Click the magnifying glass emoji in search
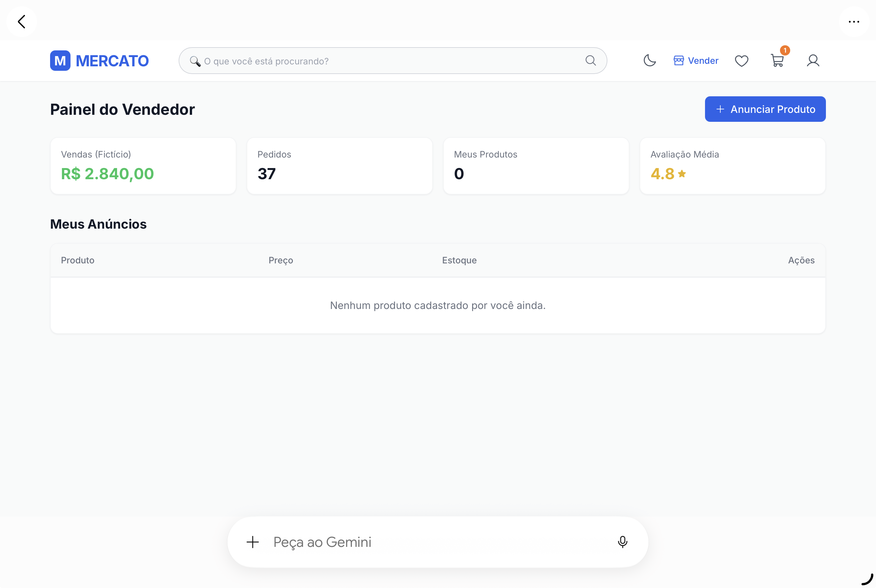 click(x=195, y=61)
